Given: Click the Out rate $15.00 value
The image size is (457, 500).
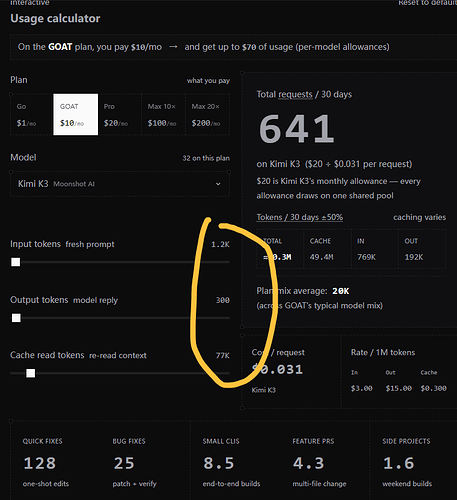Looking at the screenshot, I should (x=399, y=388).
